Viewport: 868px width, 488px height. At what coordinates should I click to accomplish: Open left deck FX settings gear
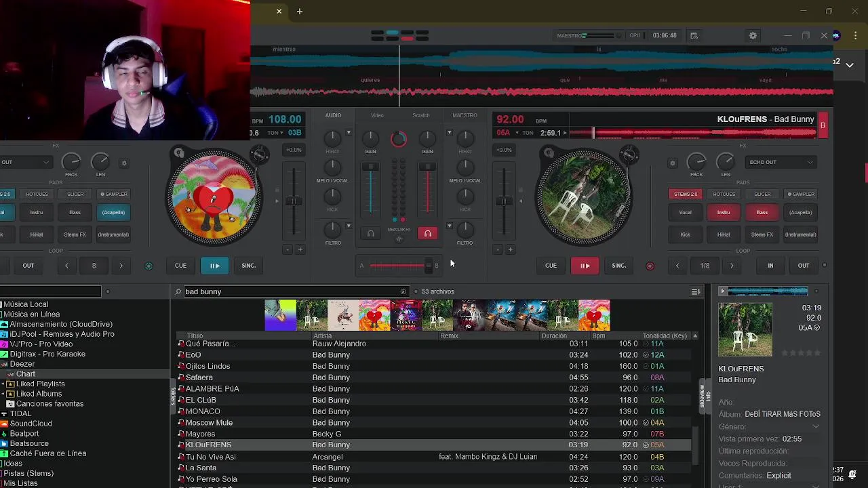tap(123, 163)
